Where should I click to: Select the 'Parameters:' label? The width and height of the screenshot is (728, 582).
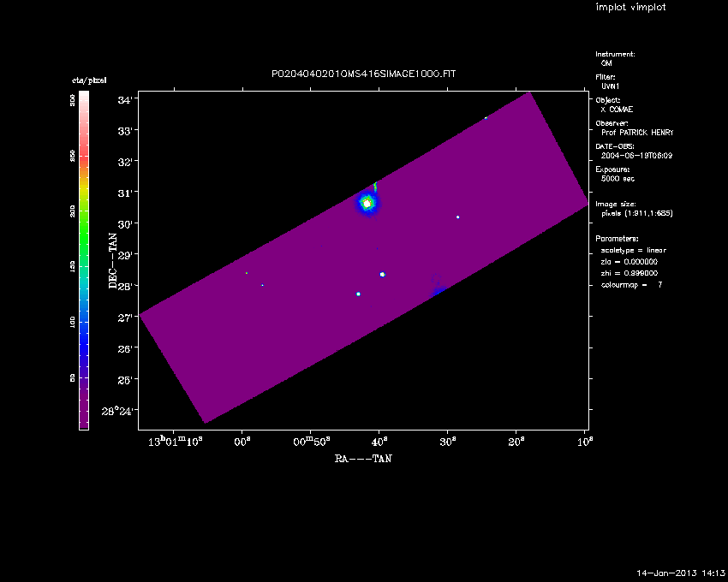tap(617, 239)
